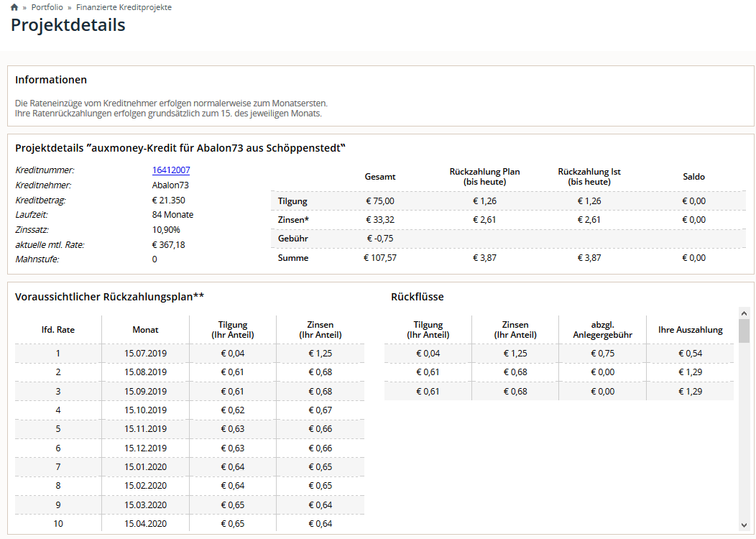Click the lfd. Rate column header
Screen dimensions: 756x539
58,330
